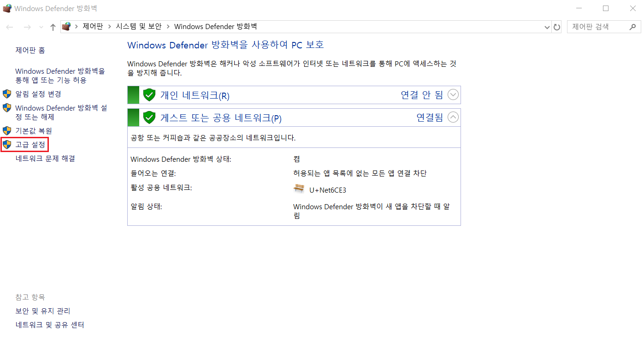Click Windows Defender 방화벽 breadcrumb in address bar
Image resolution: width=644 pixels, height=341 pixels.
coord(215,27)
